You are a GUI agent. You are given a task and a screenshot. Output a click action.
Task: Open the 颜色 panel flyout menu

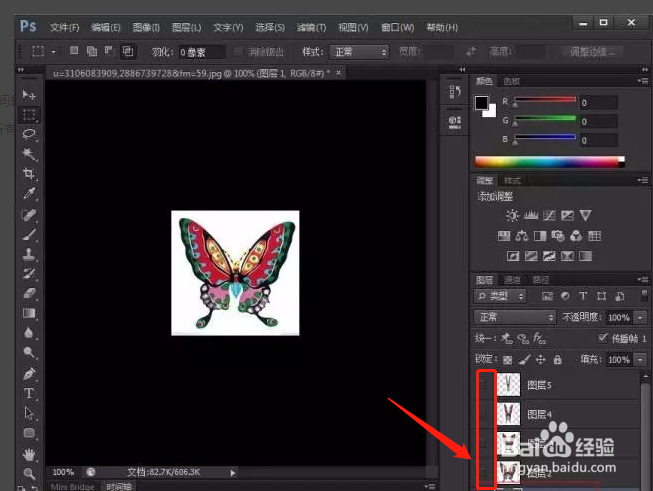pyautogui.click(x=643, y=81)
